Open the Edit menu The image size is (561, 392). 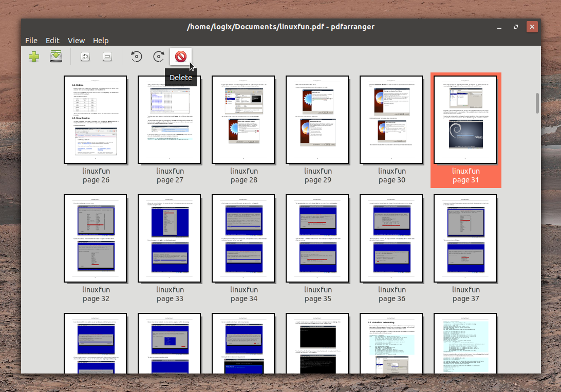click(x=52, y=41)
